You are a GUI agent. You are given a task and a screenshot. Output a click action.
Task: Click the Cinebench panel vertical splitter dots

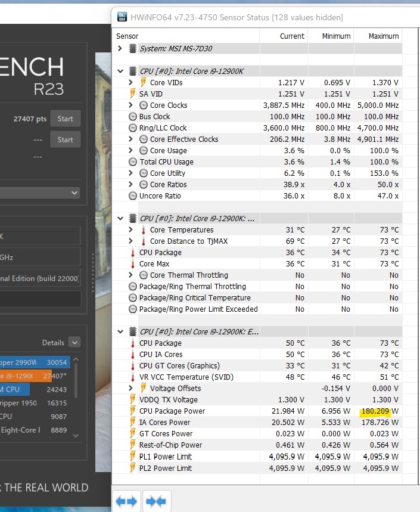pyautogui.click(x=93, y=272)
